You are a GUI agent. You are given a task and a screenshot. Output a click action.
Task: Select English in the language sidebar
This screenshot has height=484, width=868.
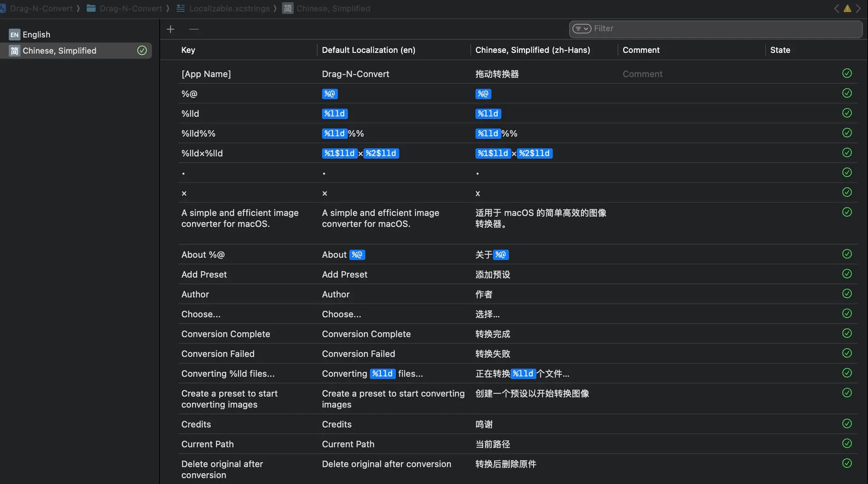pos(36,34)
